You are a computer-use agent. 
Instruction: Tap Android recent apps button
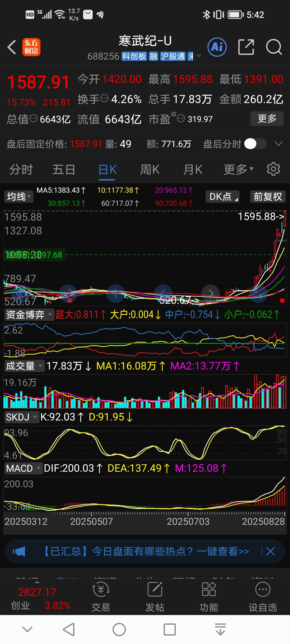pyautogui.click(x=170, y=630)
